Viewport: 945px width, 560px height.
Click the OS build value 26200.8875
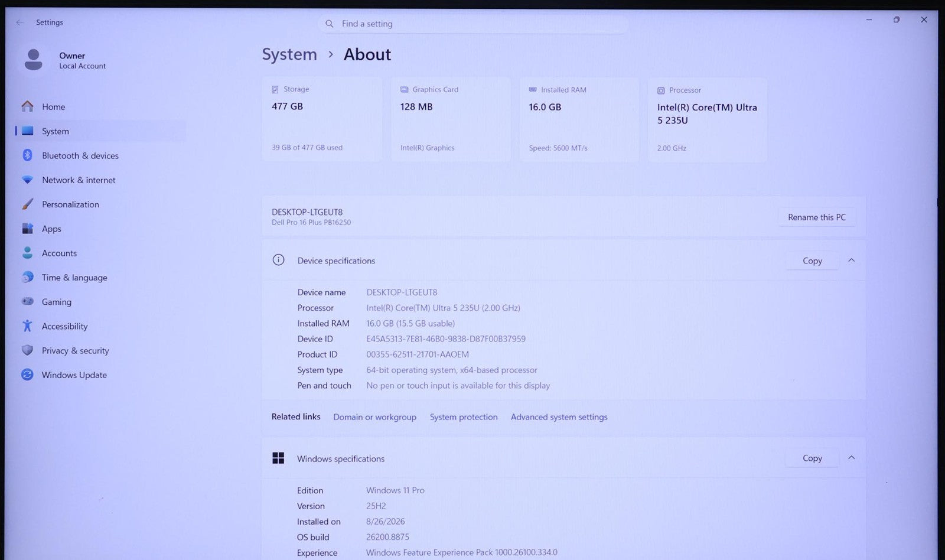point(387,537)
